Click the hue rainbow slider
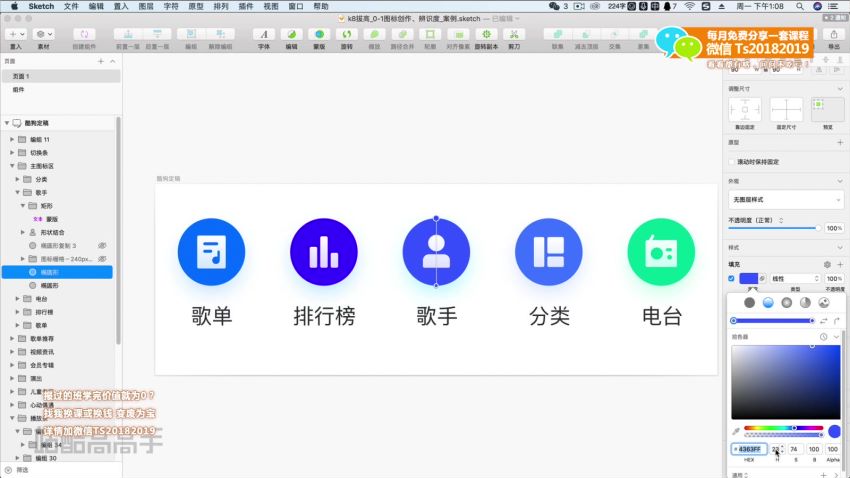 tap(783, 428)
